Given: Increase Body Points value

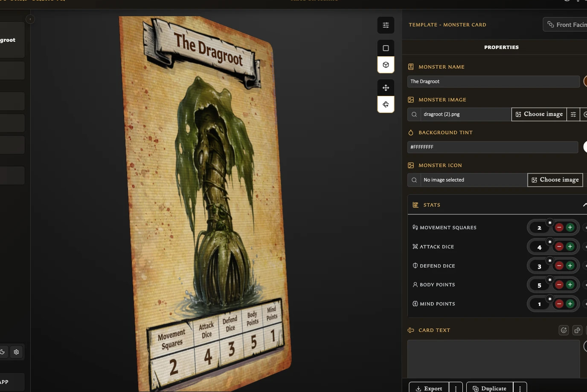Looking at the screenshot, I should [x=570, y=285].
